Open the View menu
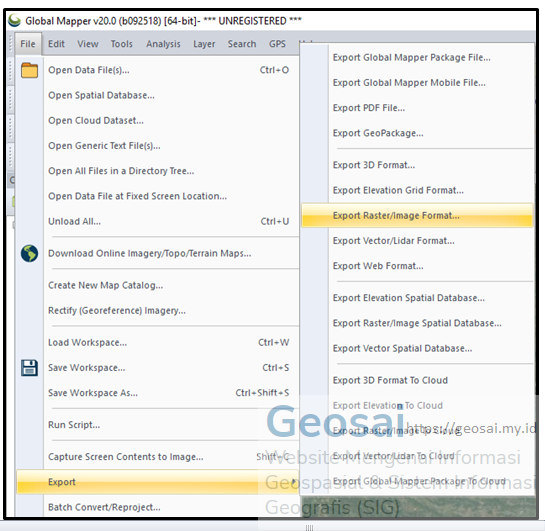545x531 pixels. 88,44
